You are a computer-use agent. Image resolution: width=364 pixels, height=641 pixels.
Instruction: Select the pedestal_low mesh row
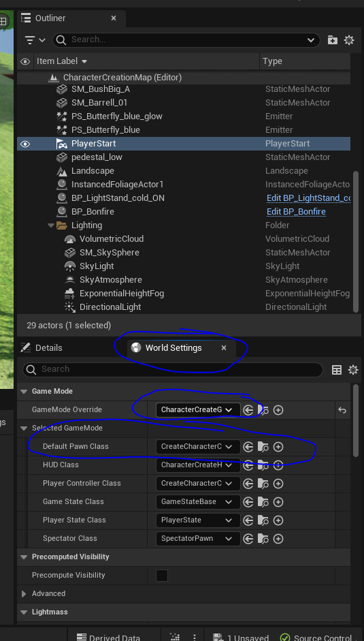click(184, 157)
